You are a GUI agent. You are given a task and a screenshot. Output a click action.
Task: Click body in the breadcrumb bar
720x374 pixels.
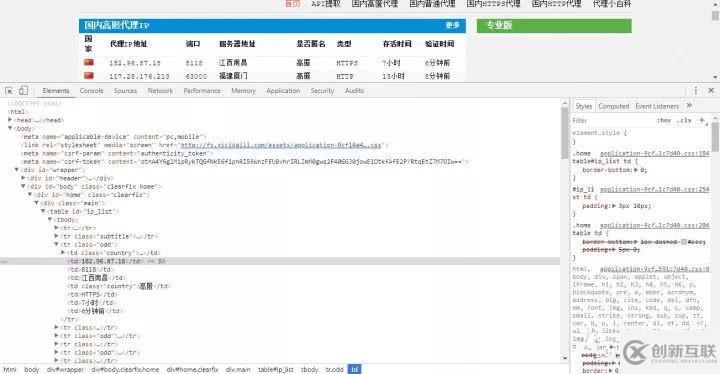pos(31,369)
